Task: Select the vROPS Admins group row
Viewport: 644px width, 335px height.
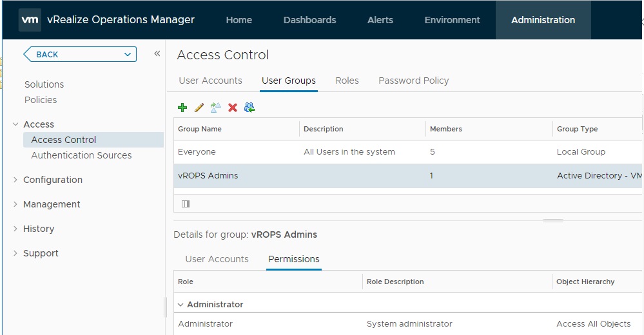Action: point(407,176)
